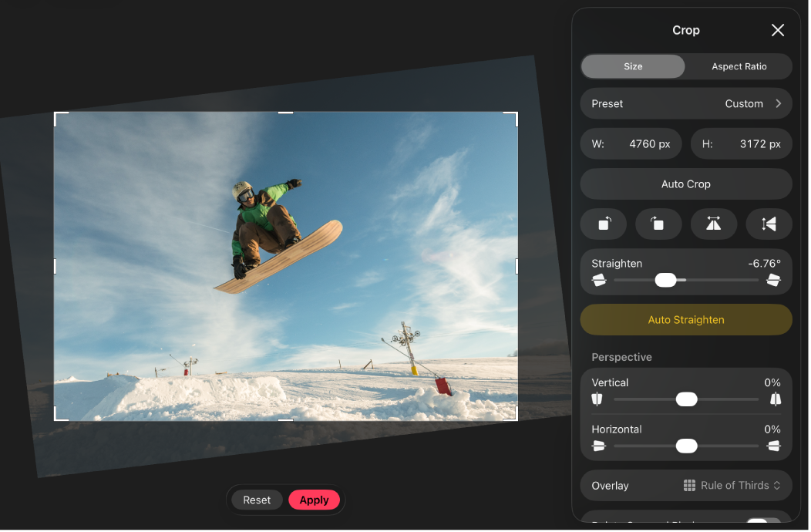This screenshot has width=811, height=532.
Task: Switch to the Aspect Ratio tab
Action: (739, 66)
